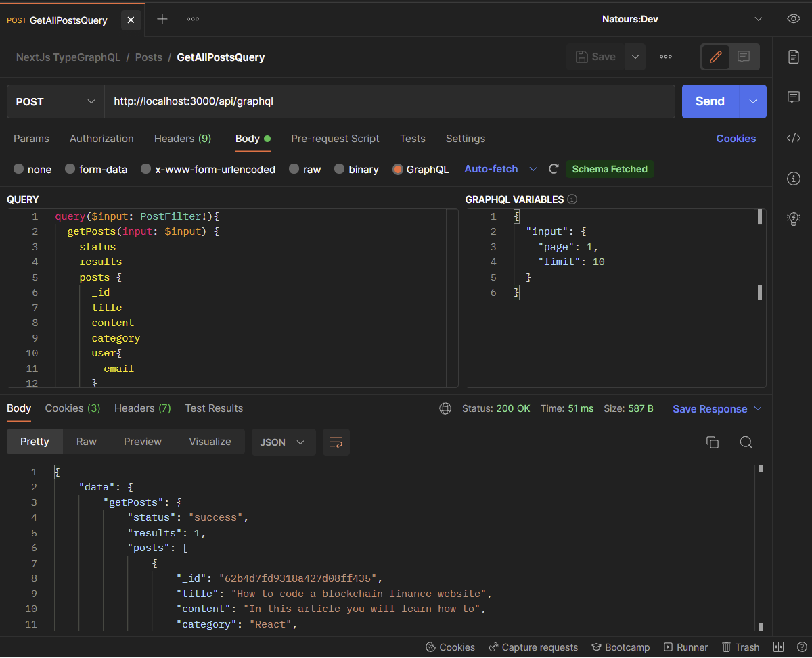Click the environment quick look eye icon

point(794,19)
